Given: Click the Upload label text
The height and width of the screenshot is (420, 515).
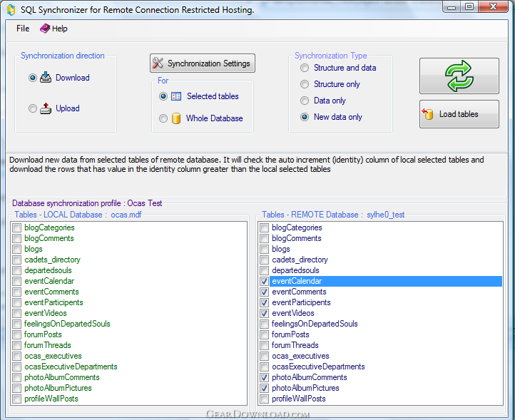Looking at the screenshot, I should coord(68,108).
